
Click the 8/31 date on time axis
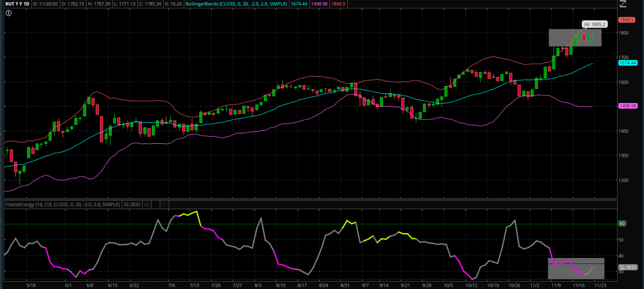345,285
